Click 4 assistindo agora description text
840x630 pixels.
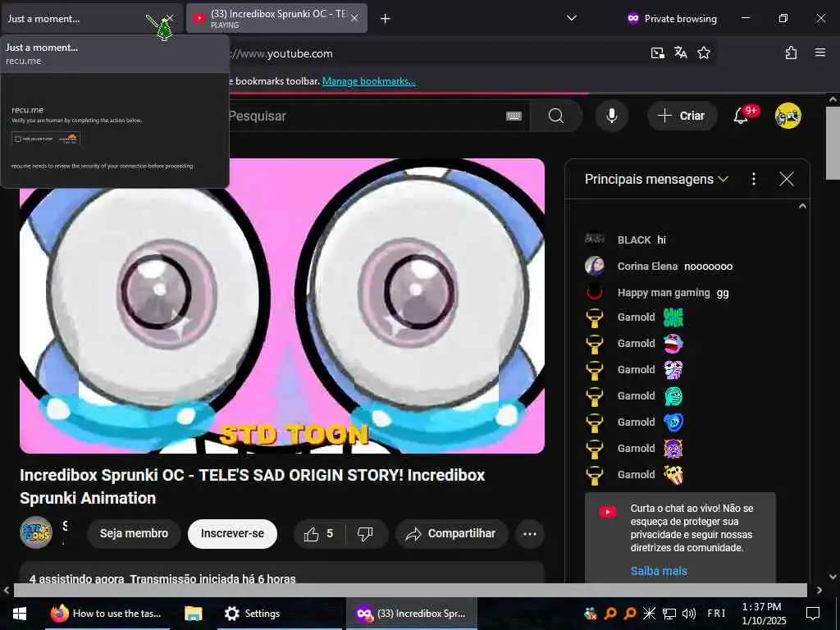162,579
